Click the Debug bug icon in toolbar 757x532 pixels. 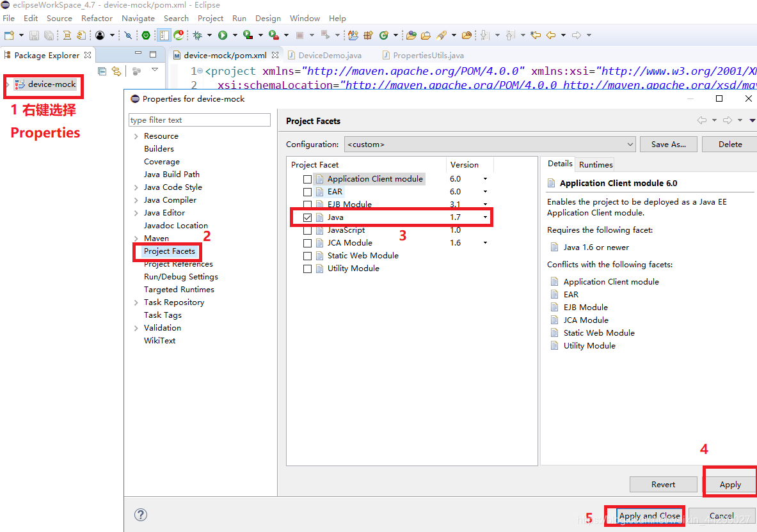[x=198, y=35]
